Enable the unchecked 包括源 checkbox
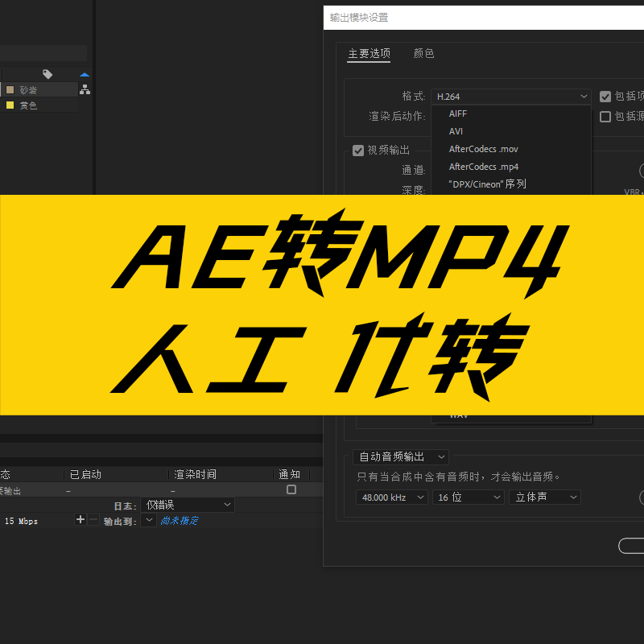Screen dimensions: 644x644 [x=605, y=118]
